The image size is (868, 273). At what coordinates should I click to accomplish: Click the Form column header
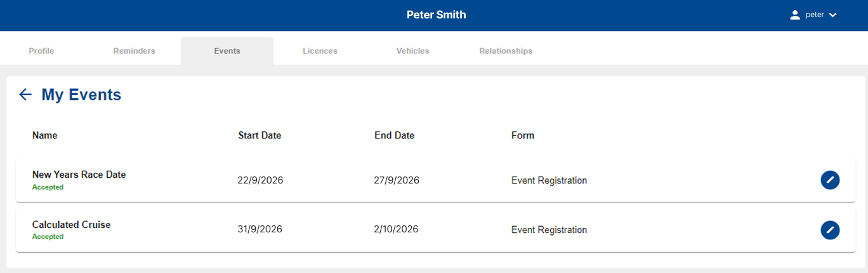(523, 135)
